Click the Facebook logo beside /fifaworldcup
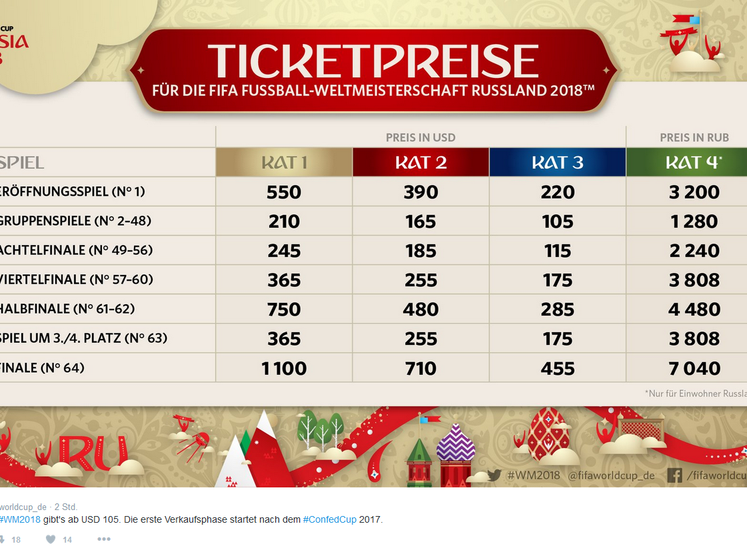747x560 pixels. point(675,475)
